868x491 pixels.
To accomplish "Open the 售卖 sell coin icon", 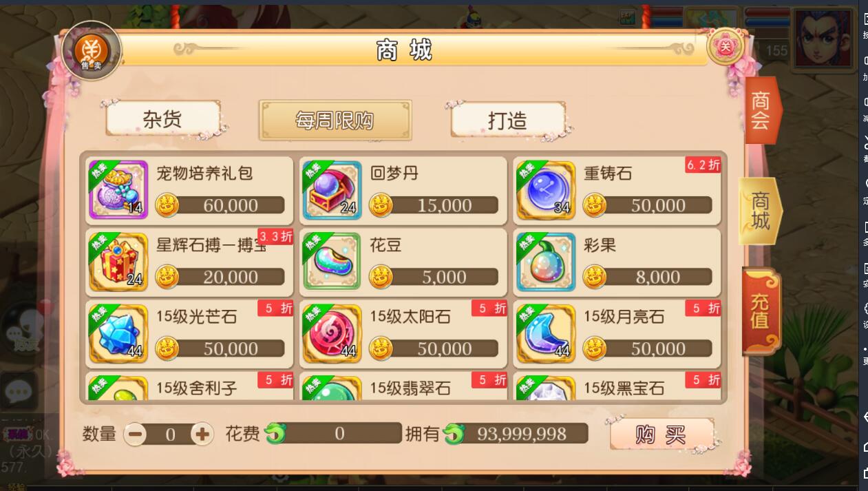I will [92, 50].
